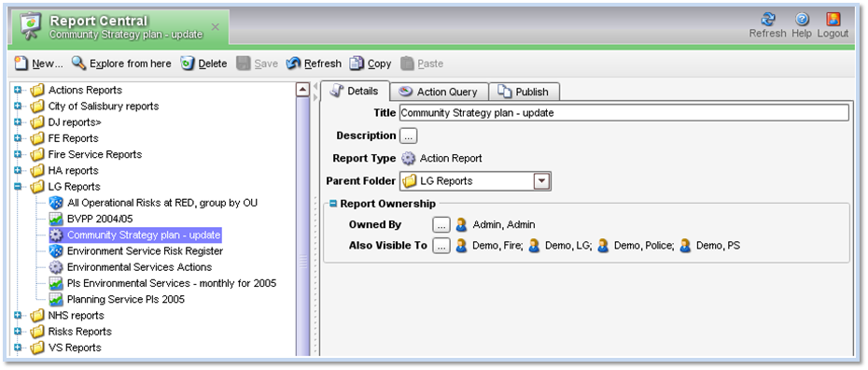Switch to the Action Query tab
Image resolution: width=868 pixels, height=370 pixels.
pyautogui.click(x=440, y=92)
